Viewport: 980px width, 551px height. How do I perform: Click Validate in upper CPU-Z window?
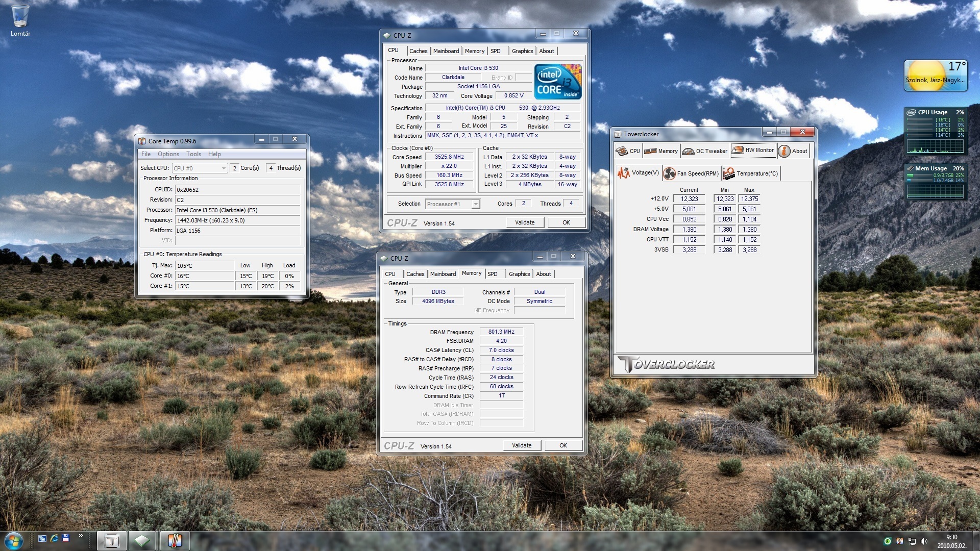point(525,222)
